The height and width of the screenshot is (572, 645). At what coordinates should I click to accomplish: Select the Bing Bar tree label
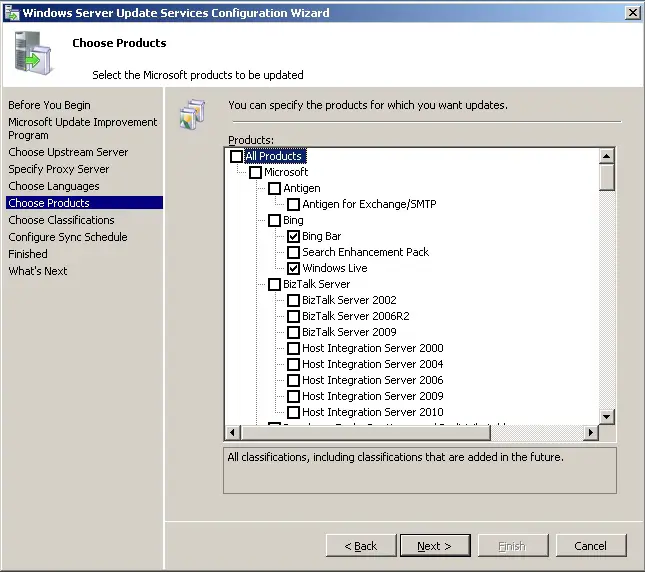click(322, 236)
